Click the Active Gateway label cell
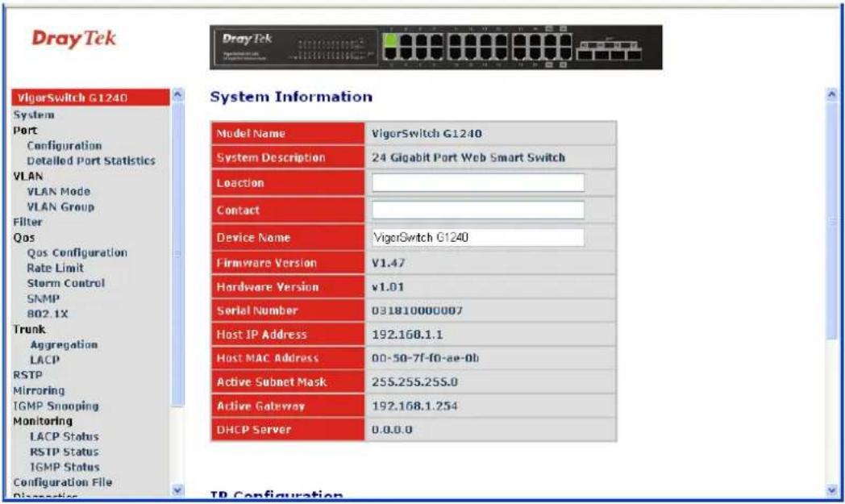 [x=288, y=406]
